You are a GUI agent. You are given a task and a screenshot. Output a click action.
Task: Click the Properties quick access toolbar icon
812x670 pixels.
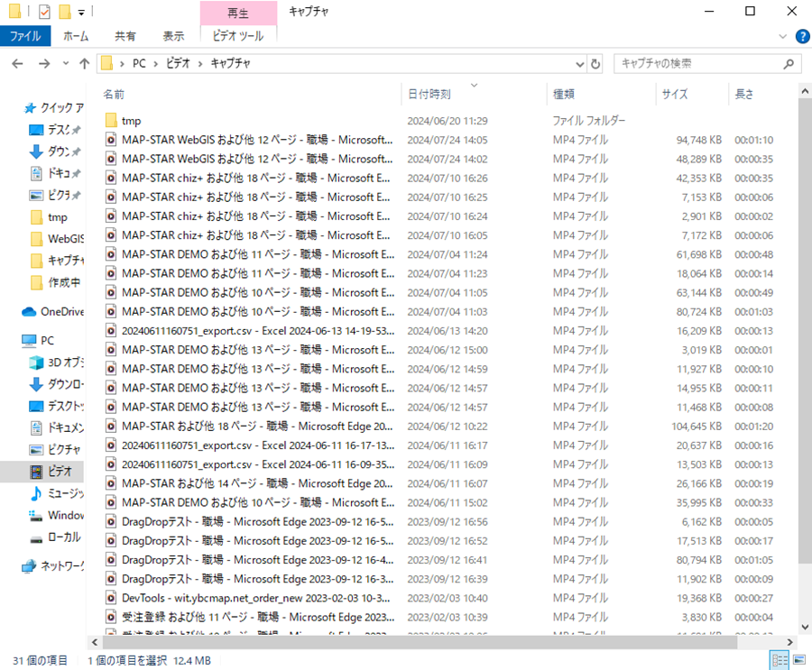pos(44,11)
